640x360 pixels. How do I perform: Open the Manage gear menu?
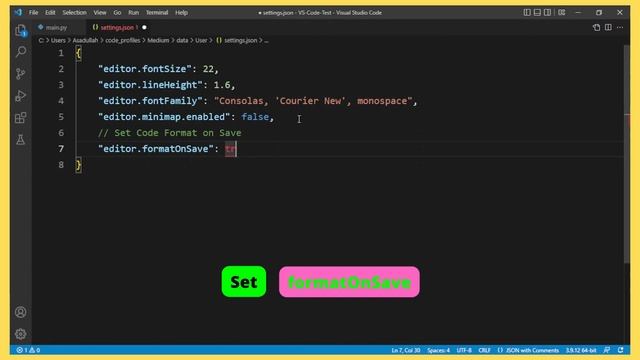[x=20, y=334]
